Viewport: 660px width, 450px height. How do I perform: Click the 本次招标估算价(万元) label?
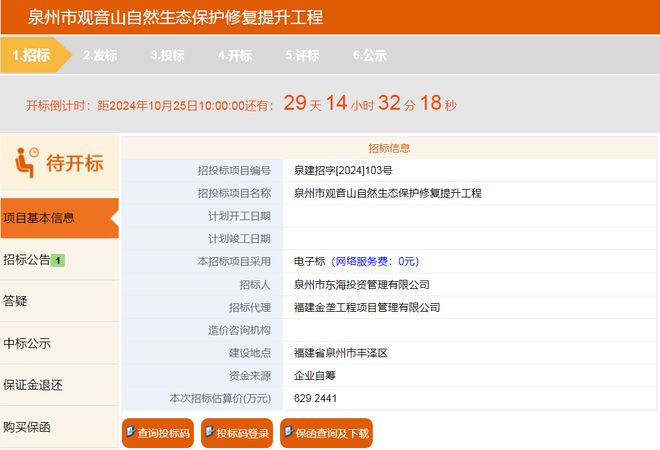[x=220, y=398]
